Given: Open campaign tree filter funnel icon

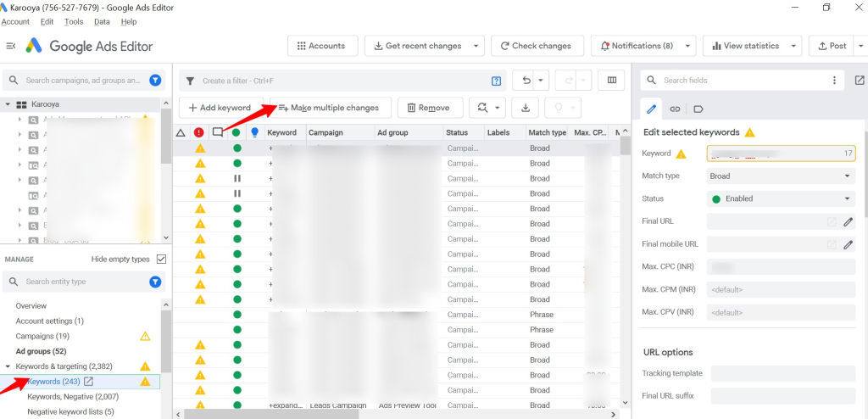Looking at the screenshot, I should click(156, 81).
